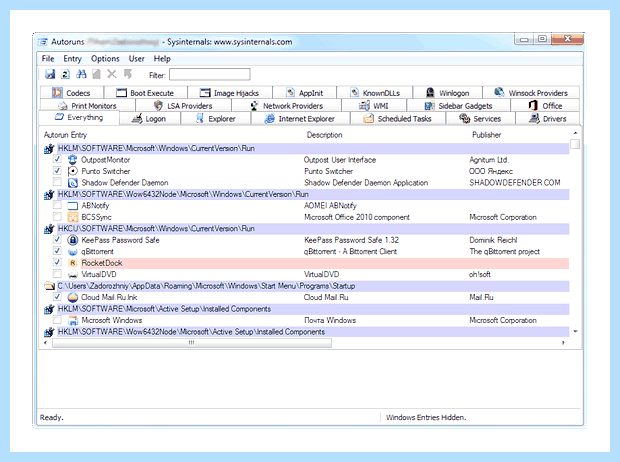The height and width of the screenshot is (462, 620).
Task: Click the Microsoft Windows mail entry icon
Action: pos(72,320)
